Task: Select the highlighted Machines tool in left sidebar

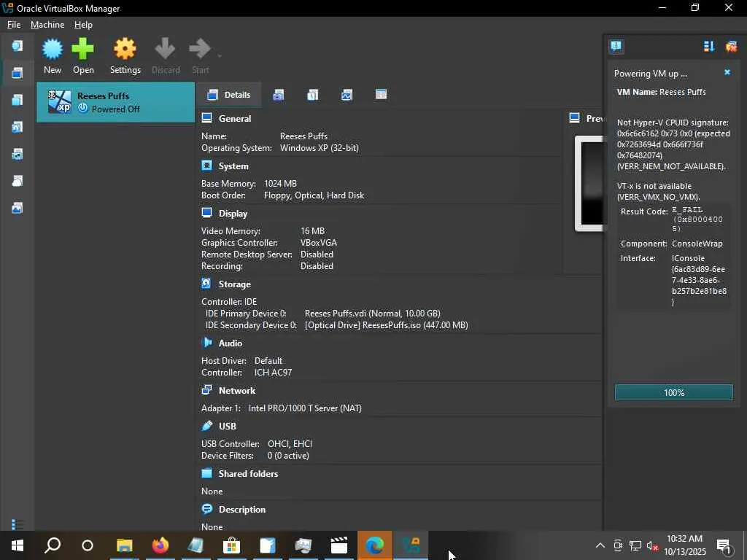Action: 18,73
